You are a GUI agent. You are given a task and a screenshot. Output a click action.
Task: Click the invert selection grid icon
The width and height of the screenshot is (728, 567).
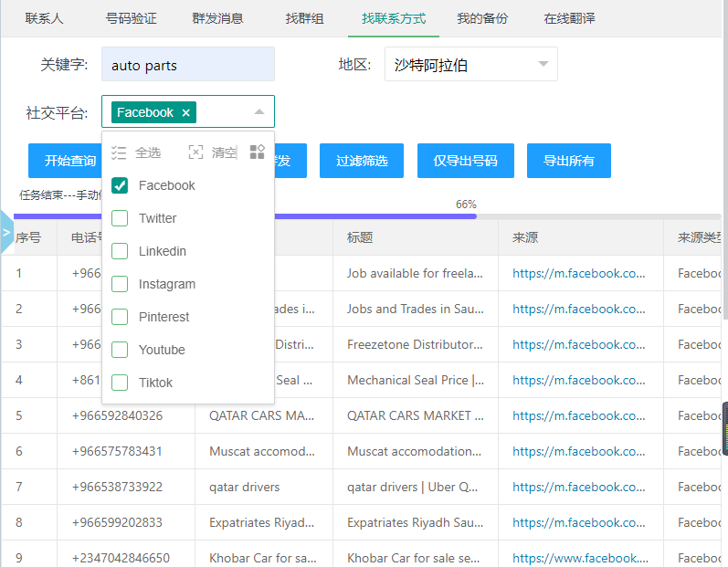pyautogui.click(x=257, y=152)
